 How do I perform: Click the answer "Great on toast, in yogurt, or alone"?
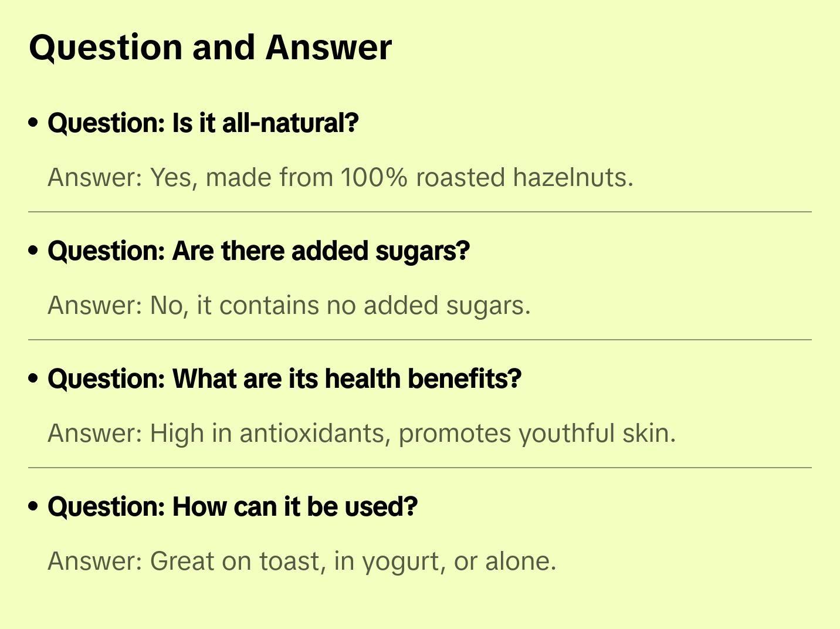pyautogui.click(x=302, y=561)
